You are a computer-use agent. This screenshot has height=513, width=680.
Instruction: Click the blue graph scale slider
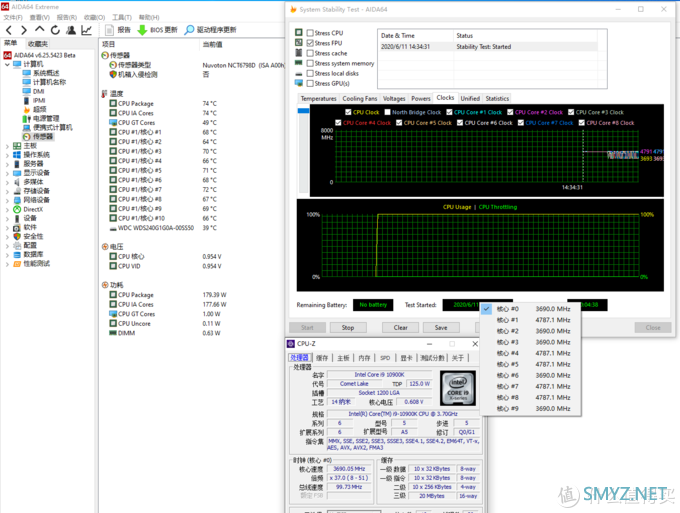(x=303, y=111)
